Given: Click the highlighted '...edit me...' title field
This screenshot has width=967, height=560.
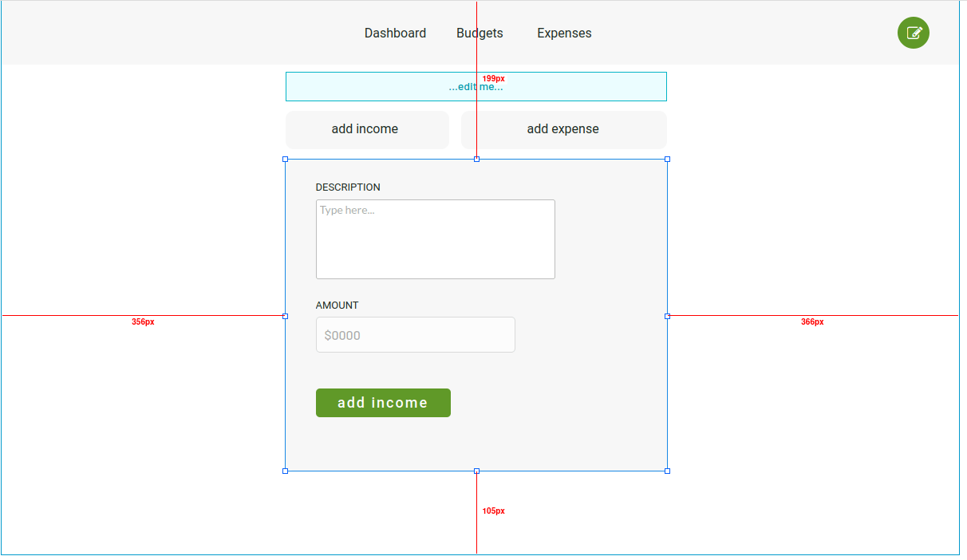Looking at the screenshot, I should [x=476, y=86].
